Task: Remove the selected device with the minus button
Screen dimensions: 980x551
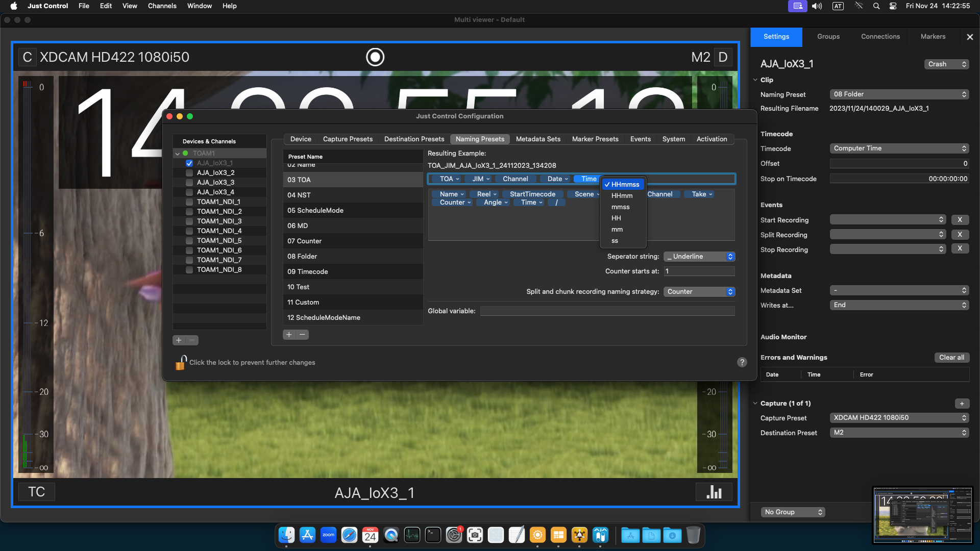Action: [192, 340]
